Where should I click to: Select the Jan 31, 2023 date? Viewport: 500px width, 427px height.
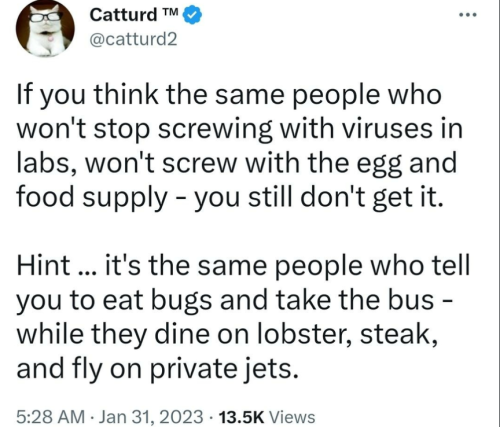point(151,417)
